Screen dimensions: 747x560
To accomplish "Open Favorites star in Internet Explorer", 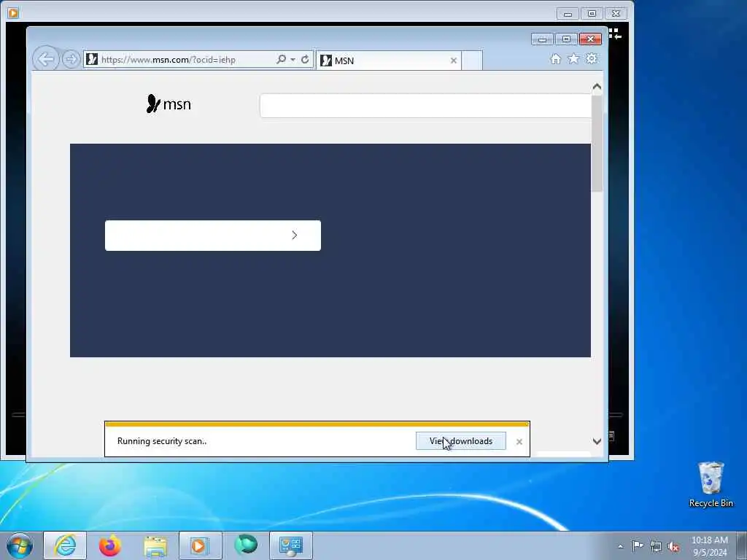I will 573,58.
